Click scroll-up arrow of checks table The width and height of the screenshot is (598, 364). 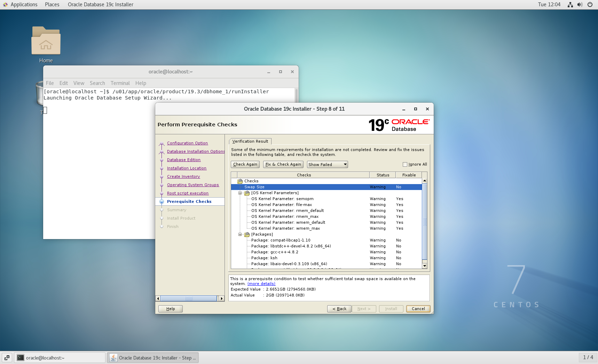tap(425, 181)
